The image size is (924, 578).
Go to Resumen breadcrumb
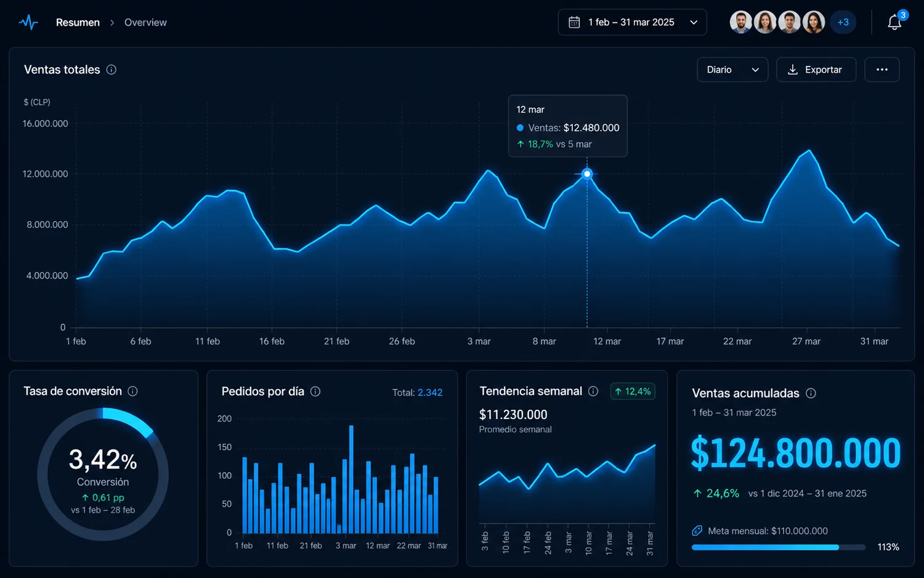click(x=78, y=23)
